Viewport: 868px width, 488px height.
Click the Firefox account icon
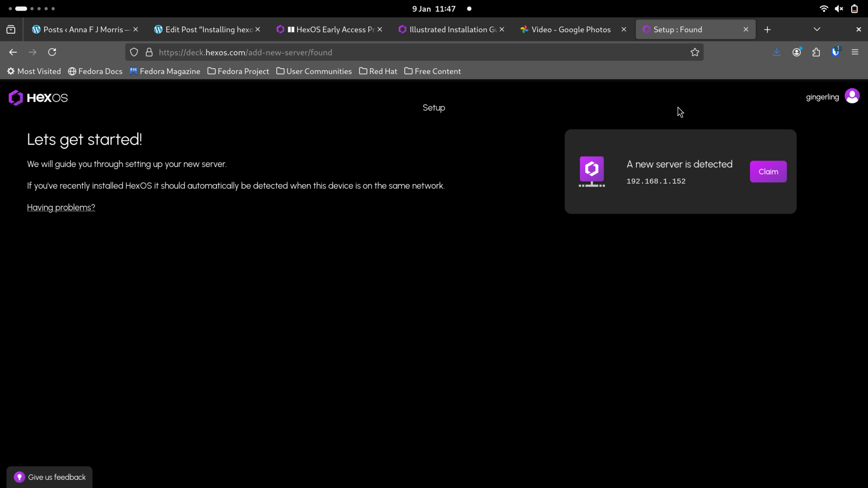pyautogui.click(x=796, y=52)
